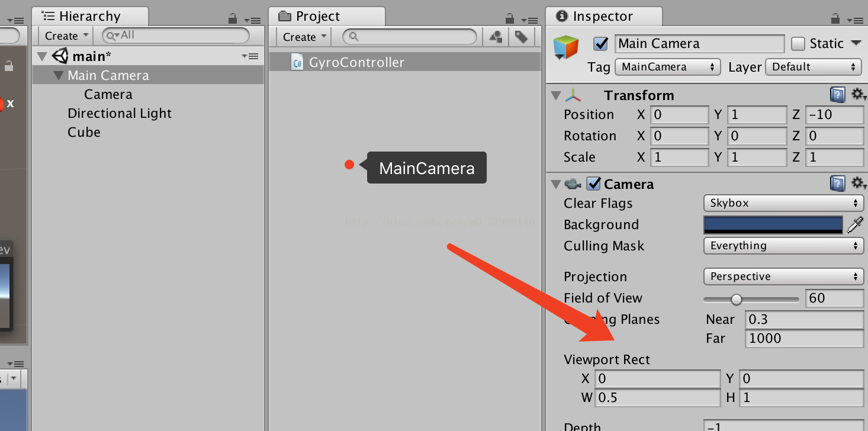
Task: Open the Clear Flags Skybox dropdown
Action: pos(783,203)
